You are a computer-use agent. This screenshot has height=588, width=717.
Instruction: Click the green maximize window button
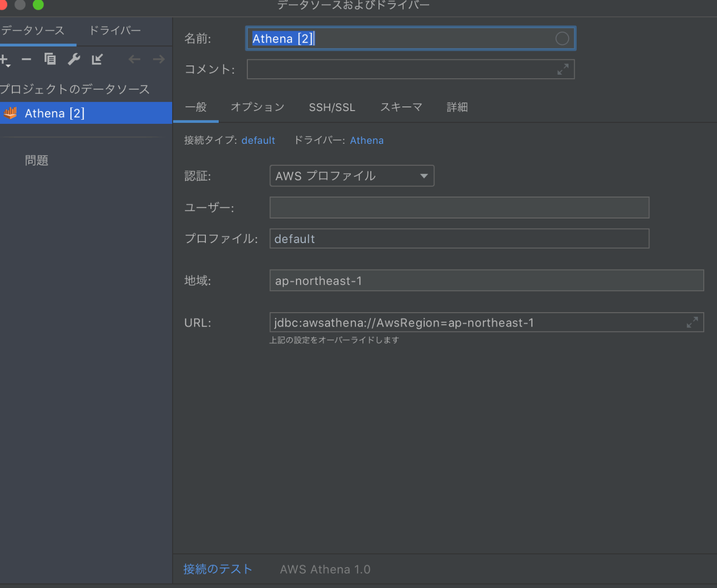coord(38,5)
